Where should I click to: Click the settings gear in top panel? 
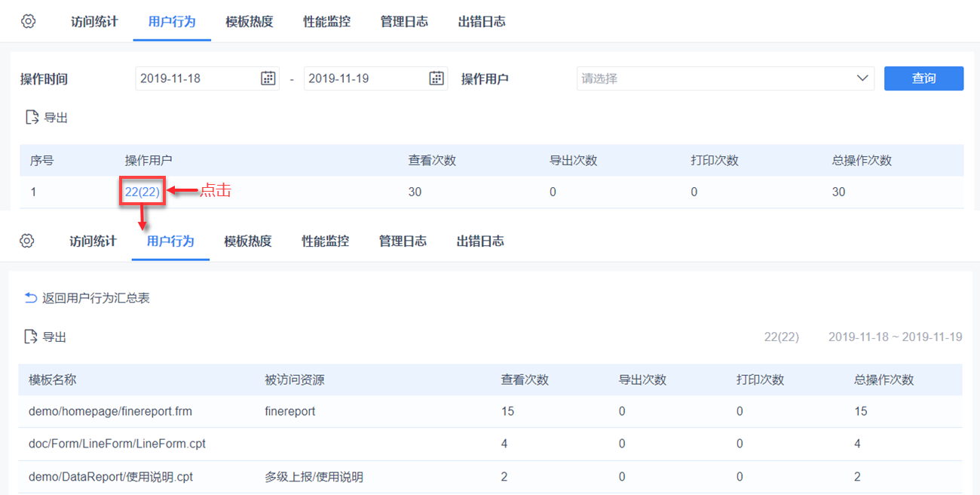[x=29, y=21]
